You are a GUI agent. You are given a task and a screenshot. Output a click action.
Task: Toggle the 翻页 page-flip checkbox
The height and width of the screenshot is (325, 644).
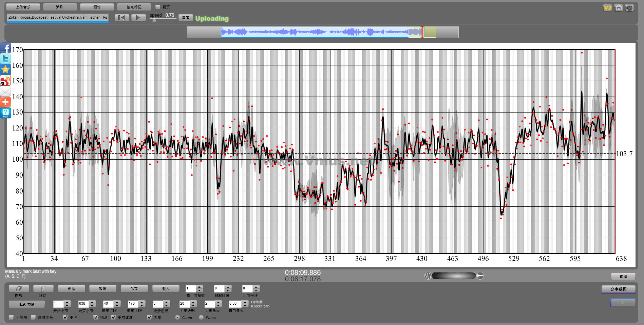pos(158,7)
